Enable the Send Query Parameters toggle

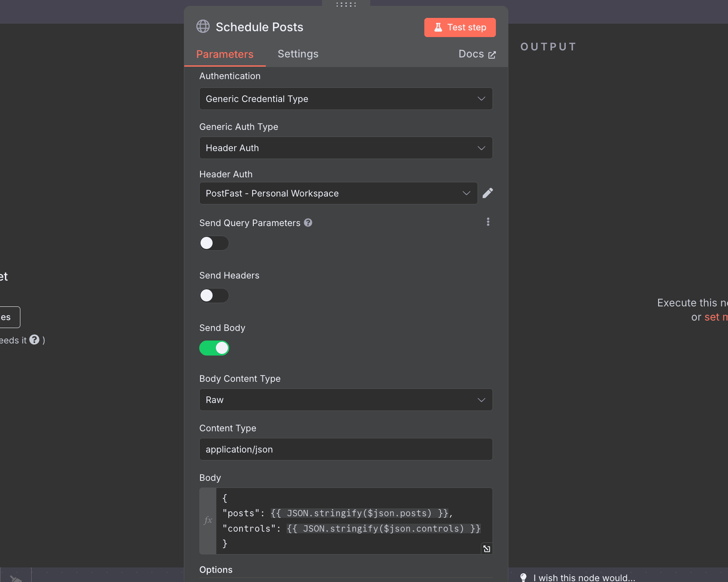tap(214, 243)
